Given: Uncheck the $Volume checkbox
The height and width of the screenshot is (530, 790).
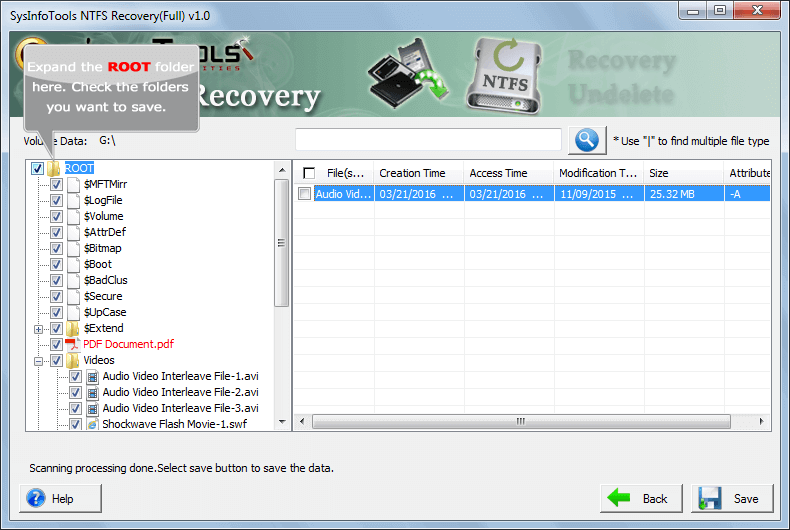Looking at the screenshot, I should click(x=56, y=217).
